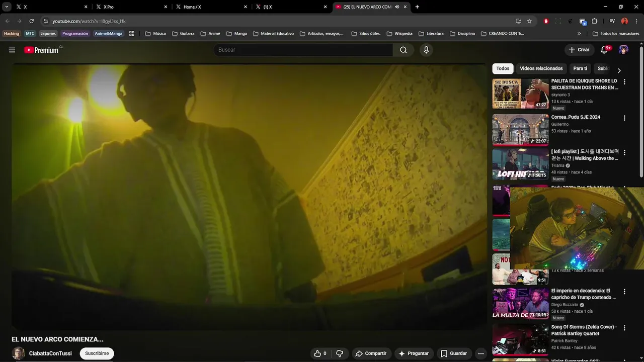View site information icon in address bar
Screen dimensions: 644x362
coord(46,21)
